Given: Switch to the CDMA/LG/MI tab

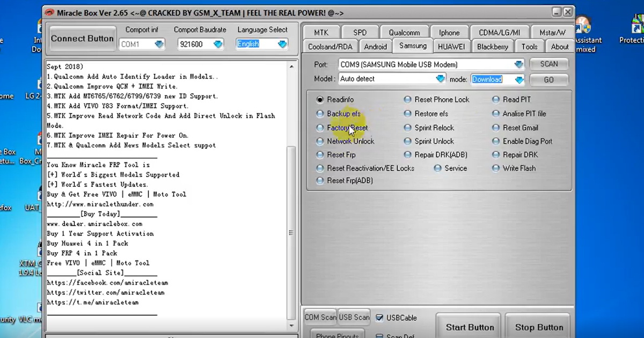Looking at the screenshot, I should (x=499, y=33).
